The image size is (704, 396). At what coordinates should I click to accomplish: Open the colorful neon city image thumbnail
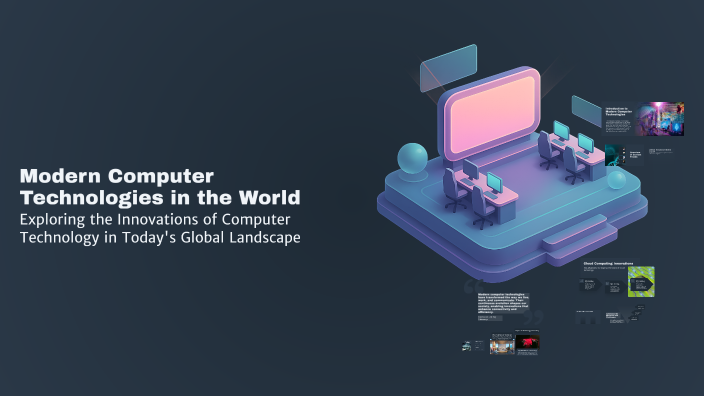660,119
